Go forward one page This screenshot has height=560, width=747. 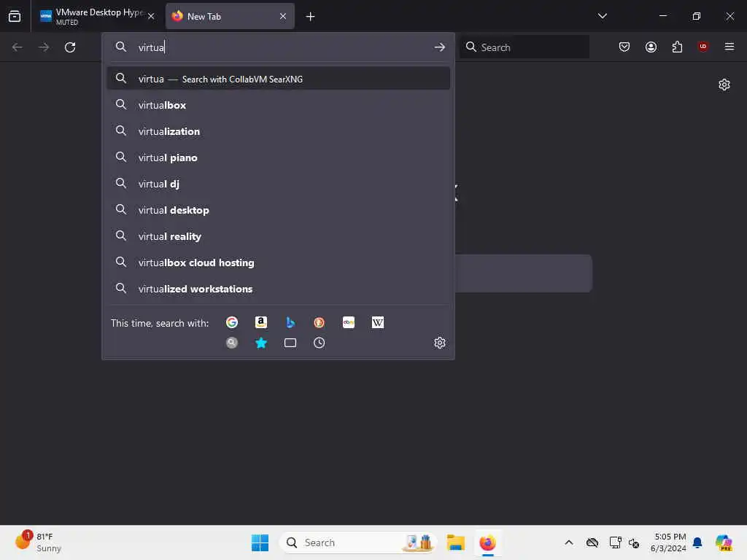[44, 47]
